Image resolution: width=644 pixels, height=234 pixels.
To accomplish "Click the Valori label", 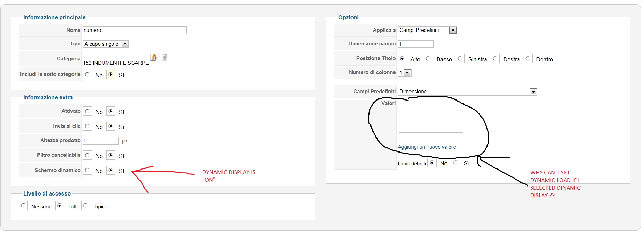I will tap(388, 103).
